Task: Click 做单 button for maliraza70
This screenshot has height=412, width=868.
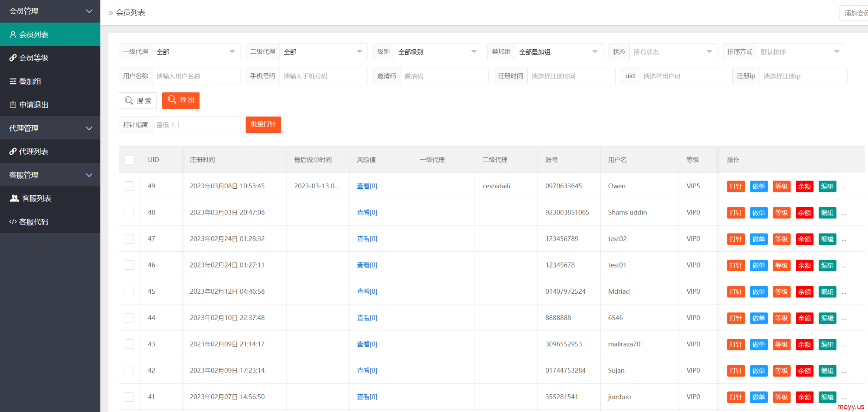Action: [758, 345]
